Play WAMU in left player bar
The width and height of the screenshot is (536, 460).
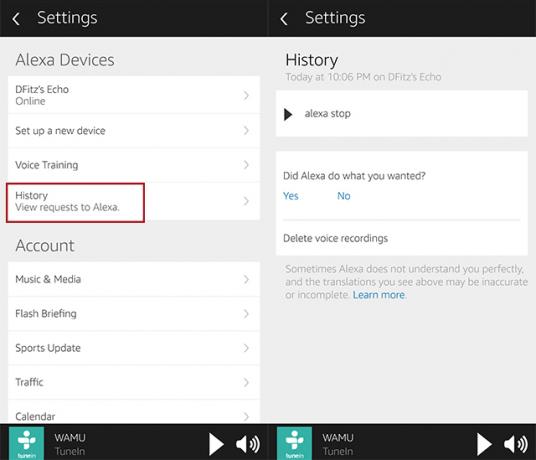(216, 444)
